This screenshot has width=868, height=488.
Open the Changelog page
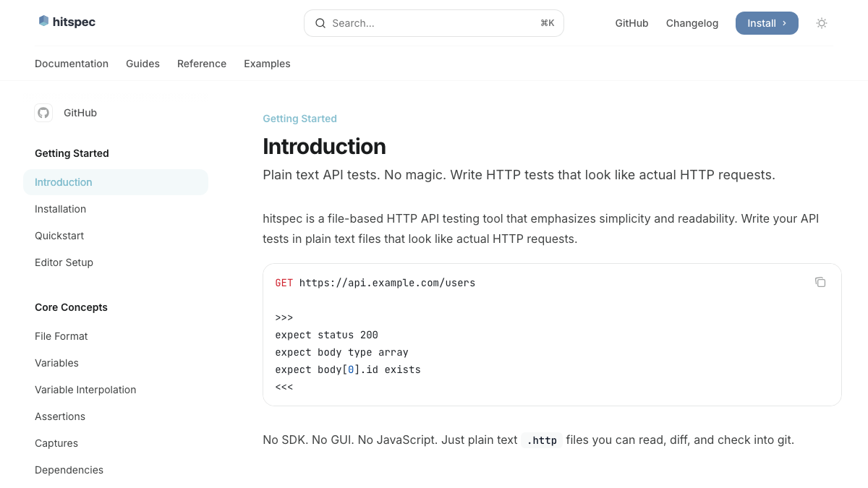pyautogui.click(x=692, y=23)
